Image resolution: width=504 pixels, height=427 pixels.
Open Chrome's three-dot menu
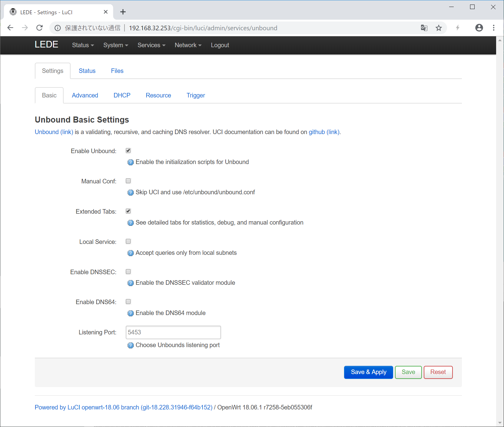pos(494,28)
